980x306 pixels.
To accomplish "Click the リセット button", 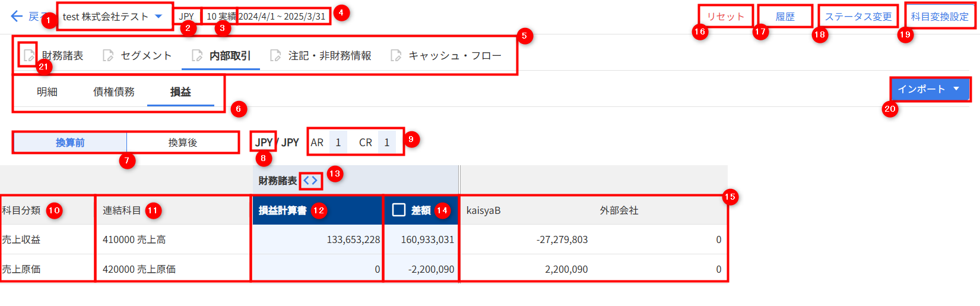I will coord(725,17).
